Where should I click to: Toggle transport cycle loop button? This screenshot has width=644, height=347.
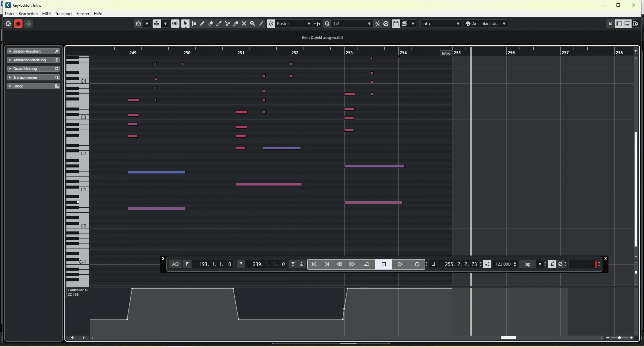click(x=367, y=264)
